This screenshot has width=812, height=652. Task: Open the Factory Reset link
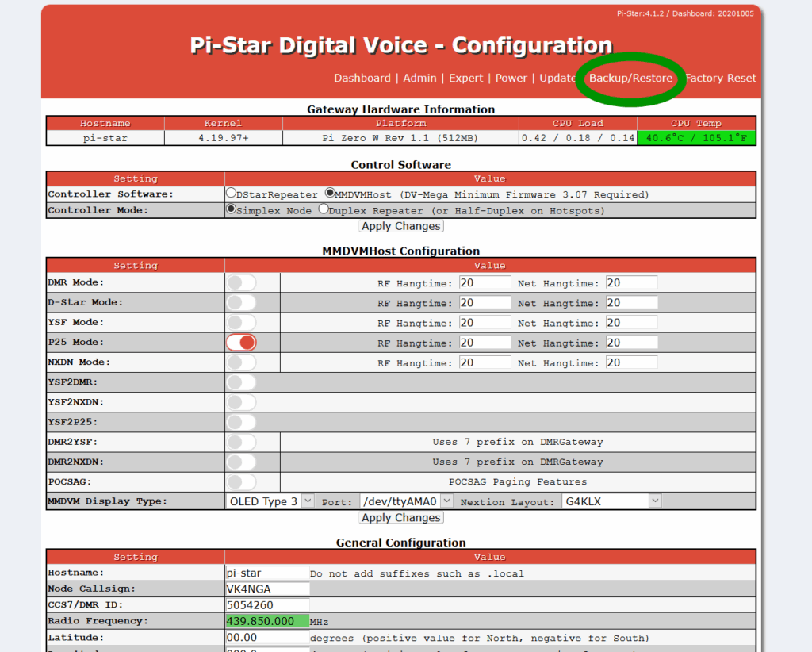pyautogui.click(x=720, y=79)
